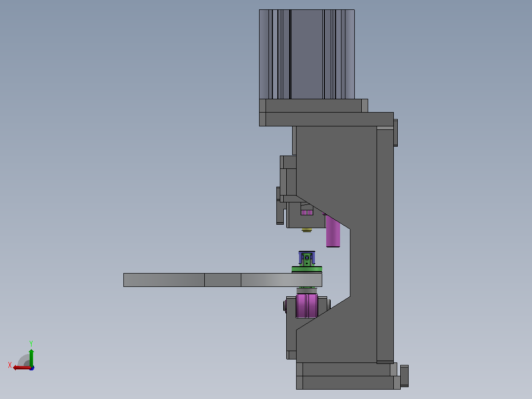The height and width of the screenshot is (399, 532).
Task: Select the blue-violet clamp above the green flange
Action: [x=307, y=258]
